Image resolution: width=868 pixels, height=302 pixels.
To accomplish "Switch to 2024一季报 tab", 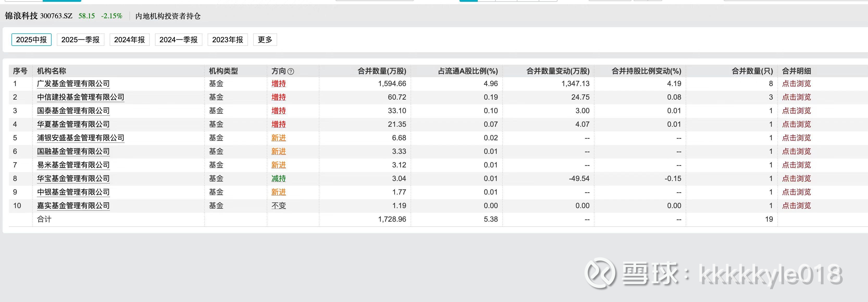I will [x=179, y=40].
